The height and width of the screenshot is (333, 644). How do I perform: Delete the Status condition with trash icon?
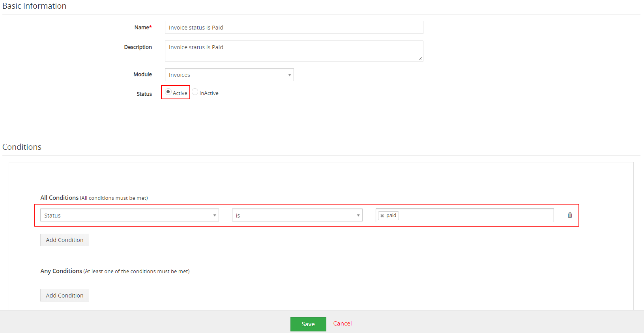tap(570, 215)
